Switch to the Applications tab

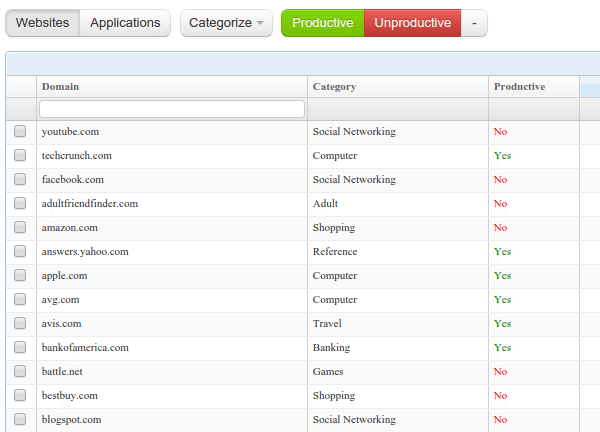coord(125,23)
